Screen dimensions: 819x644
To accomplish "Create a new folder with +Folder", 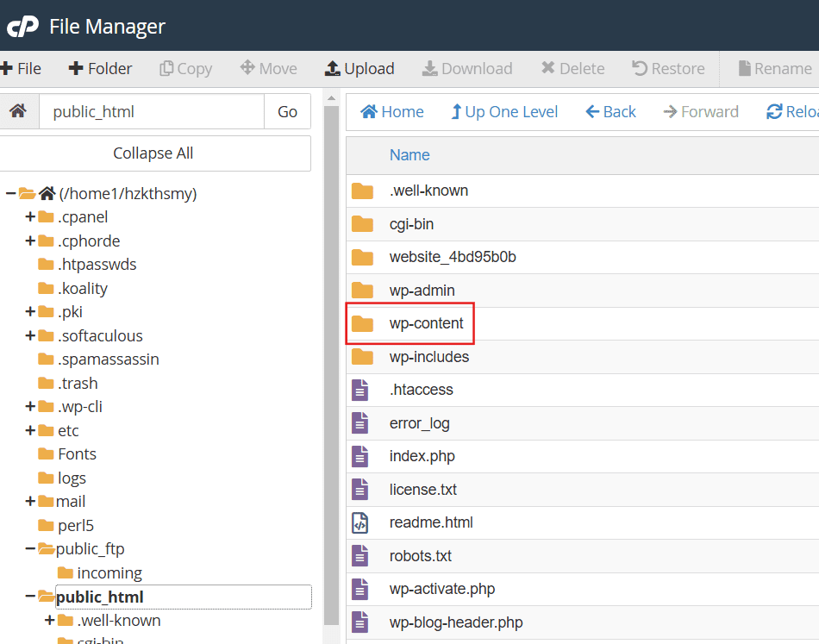I will click(x=100, y=68).
